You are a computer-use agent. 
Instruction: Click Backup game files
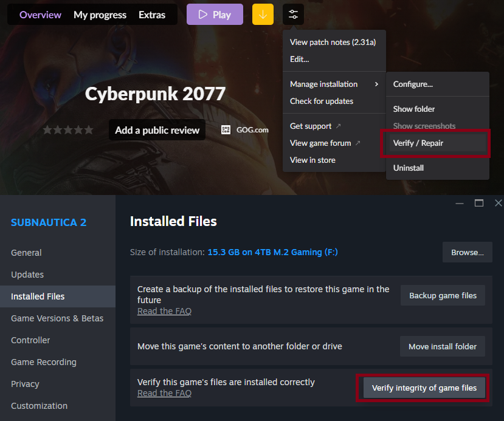click(x=443, y=295)
